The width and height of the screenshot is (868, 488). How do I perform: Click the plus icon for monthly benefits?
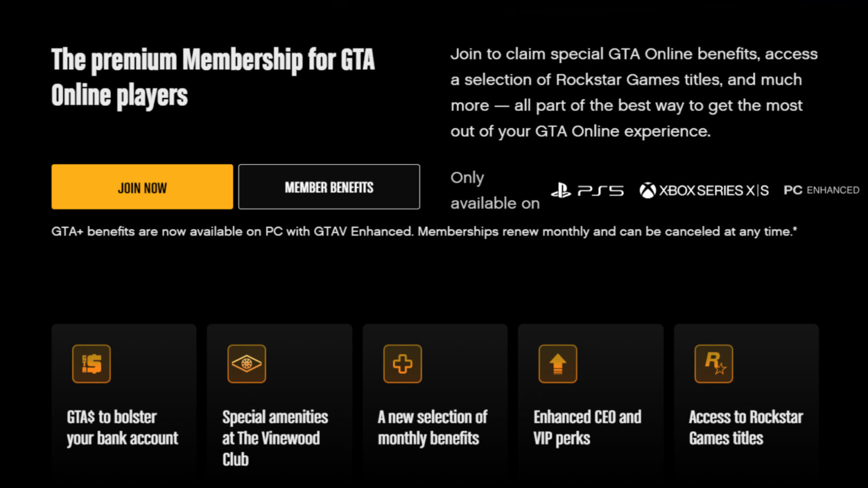(402, 364)
